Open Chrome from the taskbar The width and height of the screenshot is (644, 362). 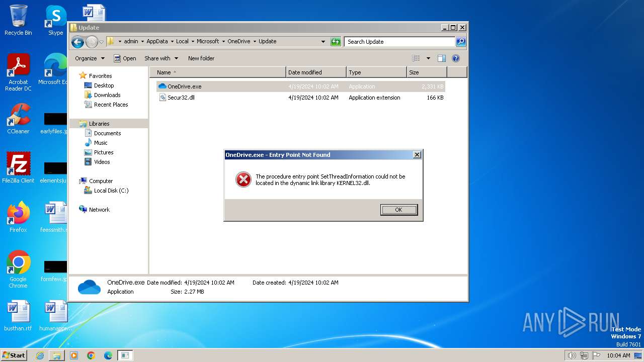(91, 355)
